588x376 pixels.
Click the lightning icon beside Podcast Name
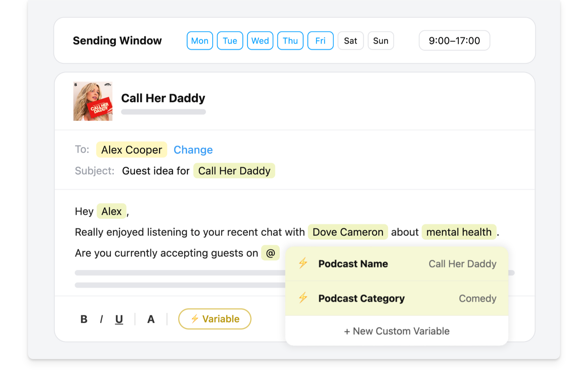(303, 263)
